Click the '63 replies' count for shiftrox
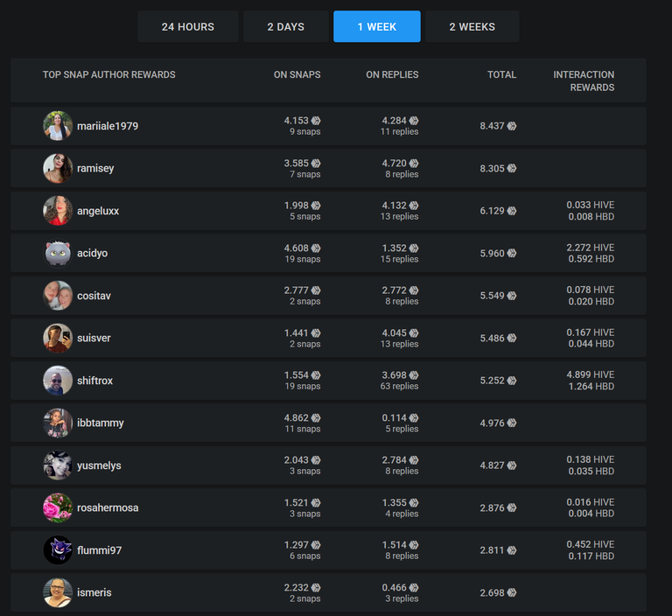Image resolution: width=672 pixels, height=616 pixels. [x=399, y=386]
